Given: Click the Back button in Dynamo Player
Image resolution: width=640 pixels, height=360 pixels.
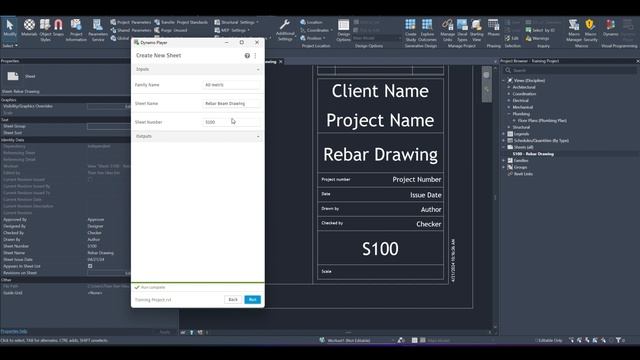Looking at the screenshot, I should tap(233, 300).
